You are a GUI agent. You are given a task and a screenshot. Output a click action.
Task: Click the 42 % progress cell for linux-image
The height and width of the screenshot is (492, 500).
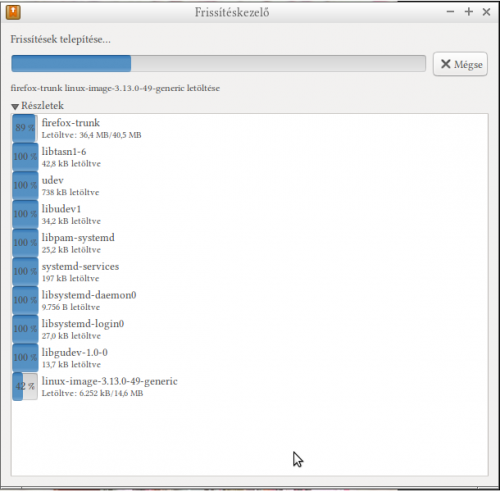click(25, 386)
